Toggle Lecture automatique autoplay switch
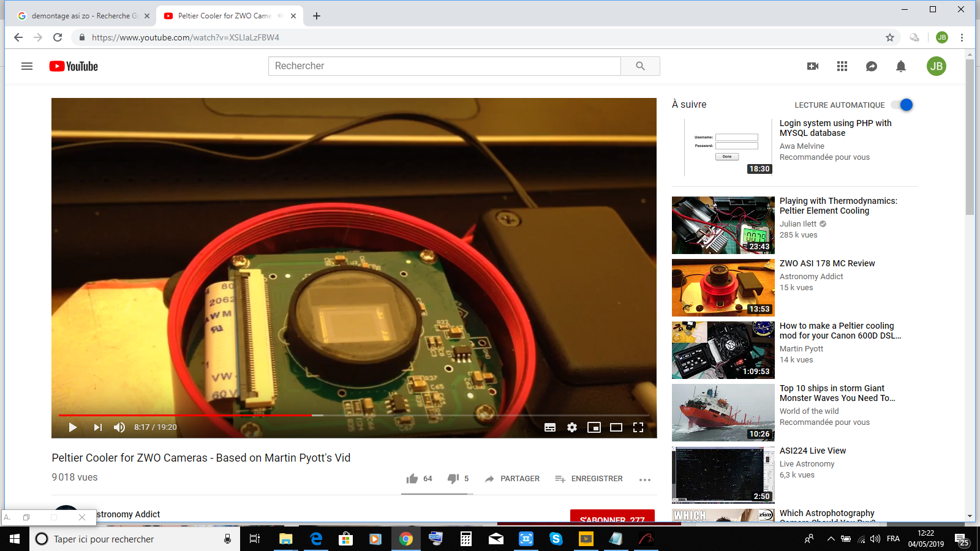This screenshot has width=980, height=551. click(x=903, y=105)
